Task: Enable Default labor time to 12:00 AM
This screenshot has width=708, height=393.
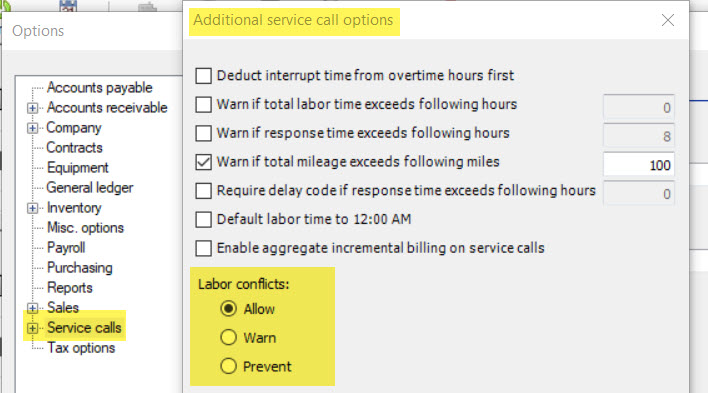Action: (x=204, y=220)
